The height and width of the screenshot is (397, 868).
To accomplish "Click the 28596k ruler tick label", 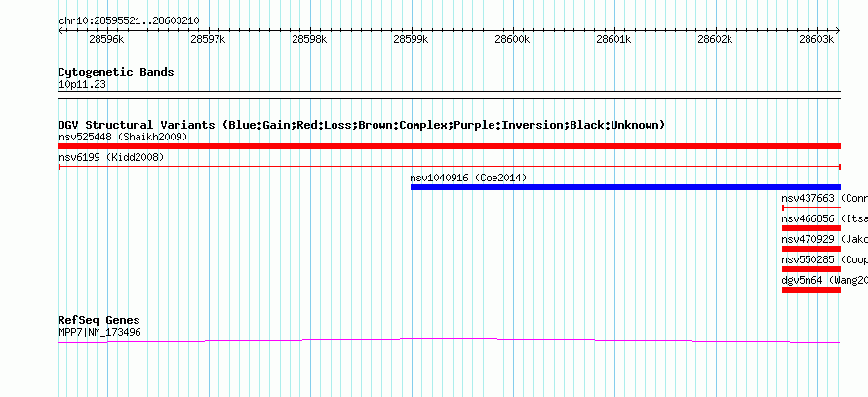I will coord(106,39).
